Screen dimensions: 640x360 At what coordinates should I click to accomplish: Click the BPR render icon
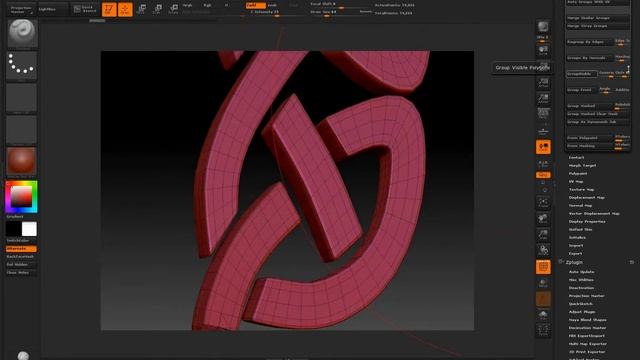coord(543,27)
